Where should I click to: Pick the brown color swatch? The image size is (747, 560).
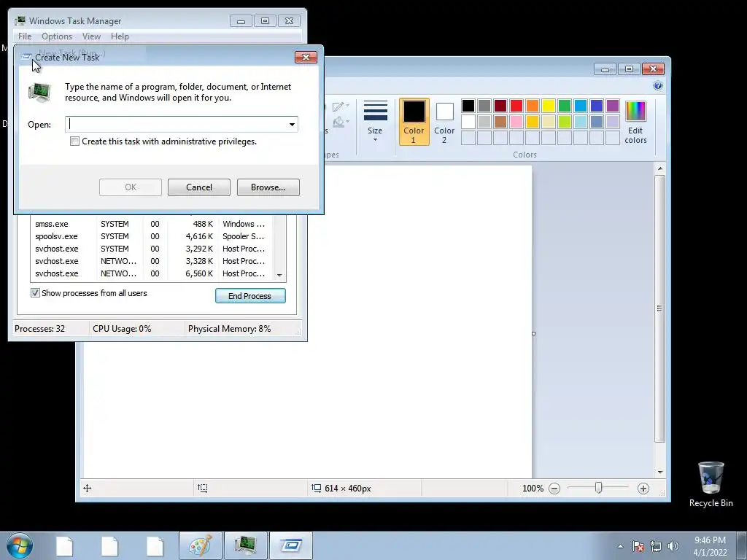tap(500, 122)
